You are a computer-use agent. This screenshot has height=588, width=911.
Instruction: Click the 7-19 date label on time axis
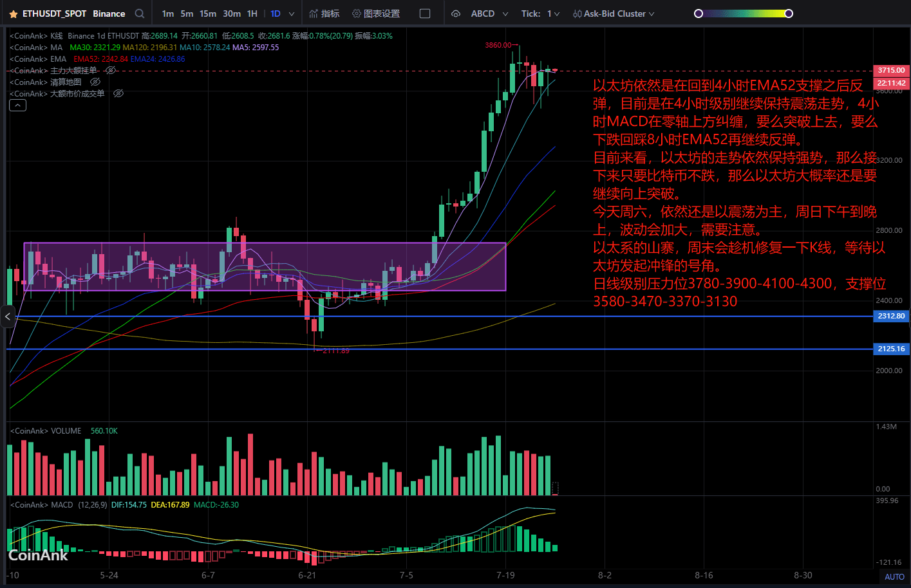tap(505, 575)
